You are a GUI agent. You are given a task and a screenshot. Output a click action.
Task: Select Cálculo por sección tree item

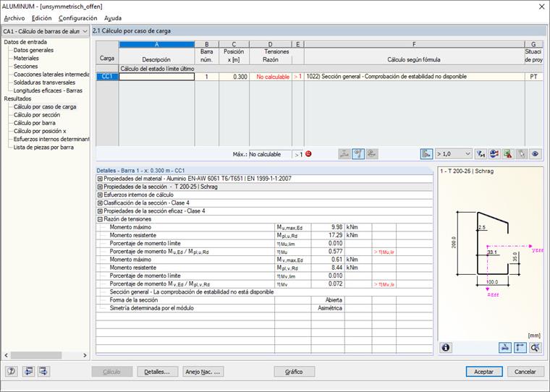pyautogui.click(x=37, y=115)
